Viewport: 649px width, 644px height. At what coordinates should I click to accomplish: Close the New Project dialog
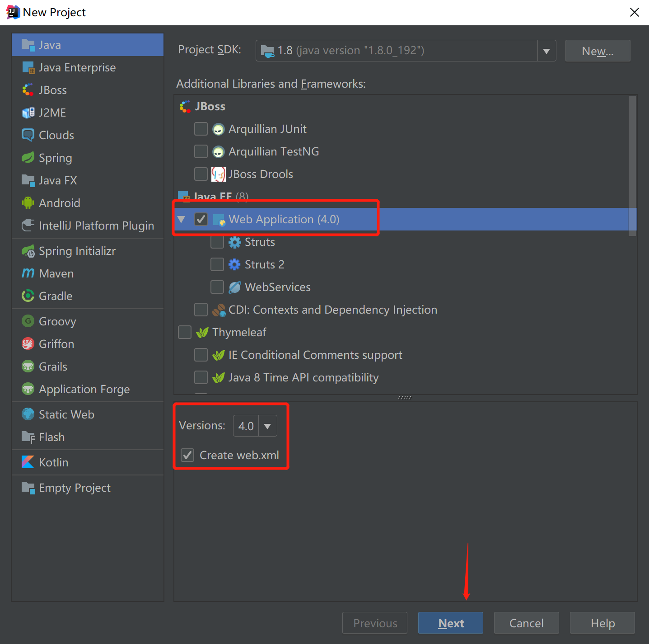(x=634, y=12)
